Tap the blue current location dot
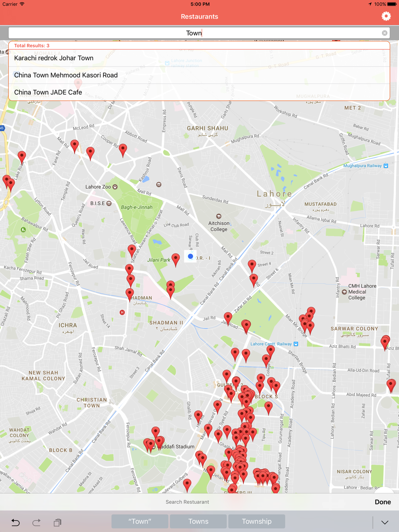The width and height of the screenshot is (399, 532). [x=190, y=256]
